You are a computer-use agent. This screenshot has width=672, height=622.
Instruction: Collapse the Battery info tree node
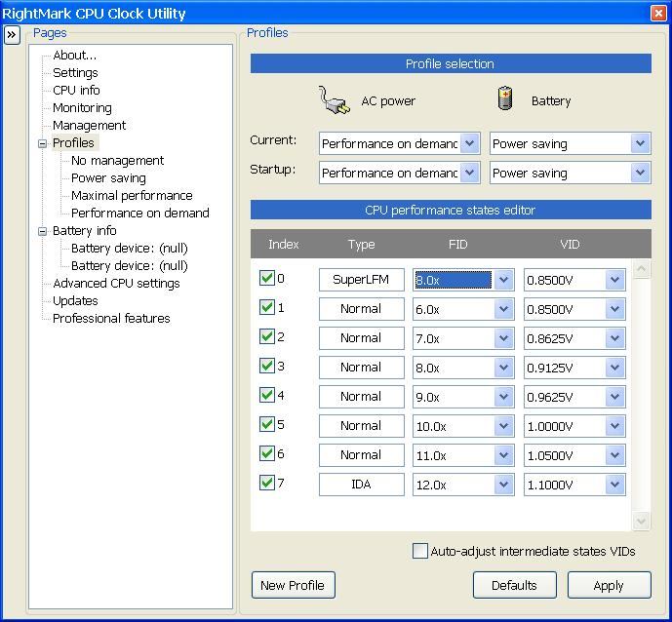[42, 231]
